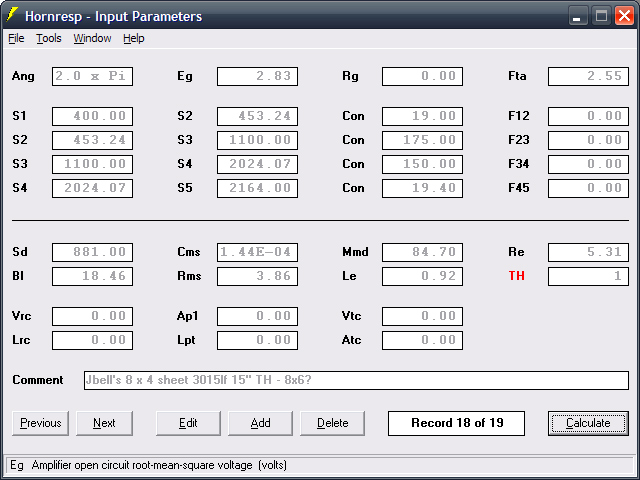Select the Ap1 input field

(258, 316)
